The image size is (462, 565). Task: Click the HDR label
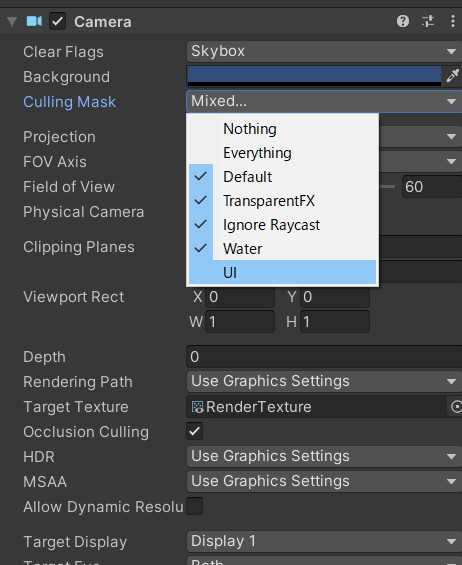pyautogui.click(x=39, y=457)
